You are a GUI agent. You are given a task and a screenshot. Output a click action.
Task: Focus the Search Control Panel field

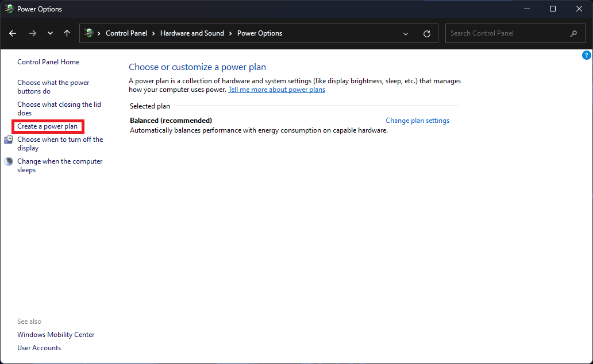coord(506,33)
